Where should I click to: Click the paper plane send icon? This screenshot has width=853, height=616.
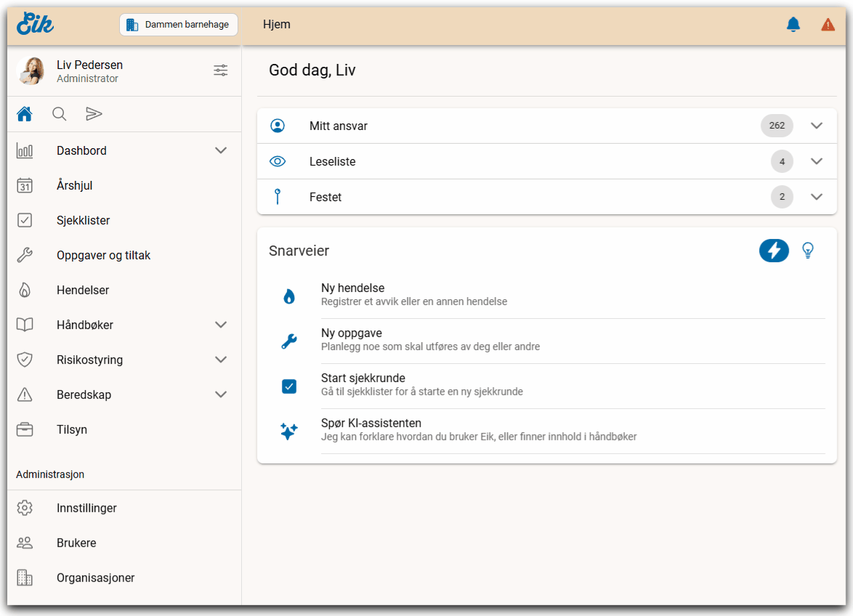[x=94, y=114]
